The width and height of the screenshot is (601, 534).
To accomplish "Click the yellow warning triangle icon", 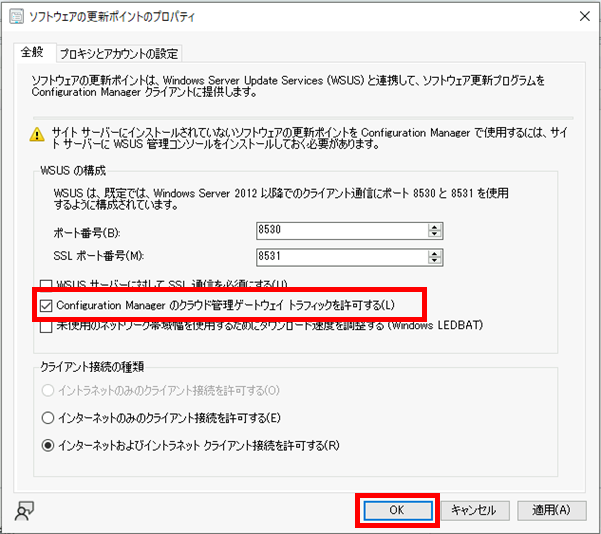I will click(x=37, y=134).
